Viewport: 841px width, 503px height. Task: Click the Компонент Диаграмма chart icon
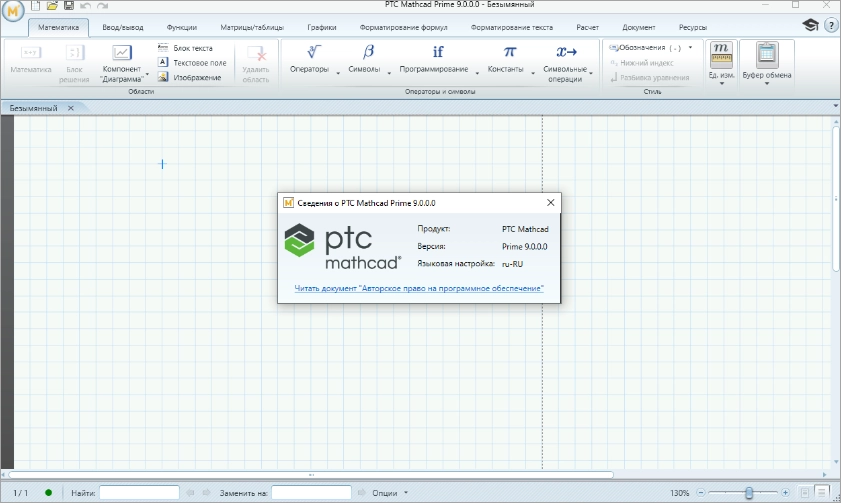122,53
